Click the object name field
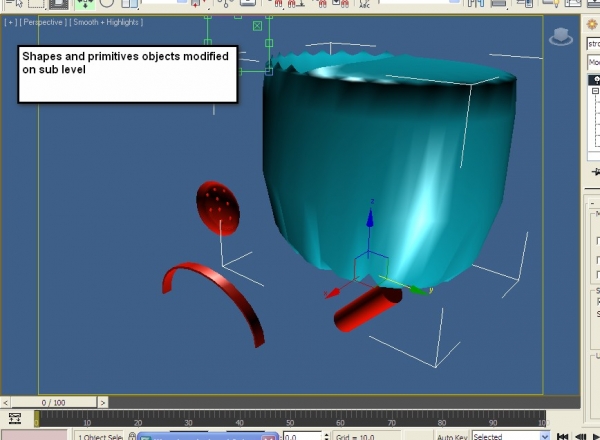 pyautogui.click(x=593, y=43)
